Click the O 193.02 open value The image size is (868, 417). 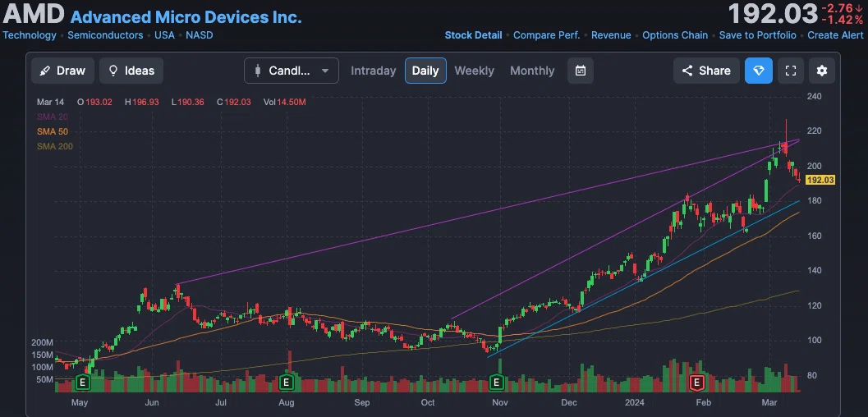tap(95, 103)
